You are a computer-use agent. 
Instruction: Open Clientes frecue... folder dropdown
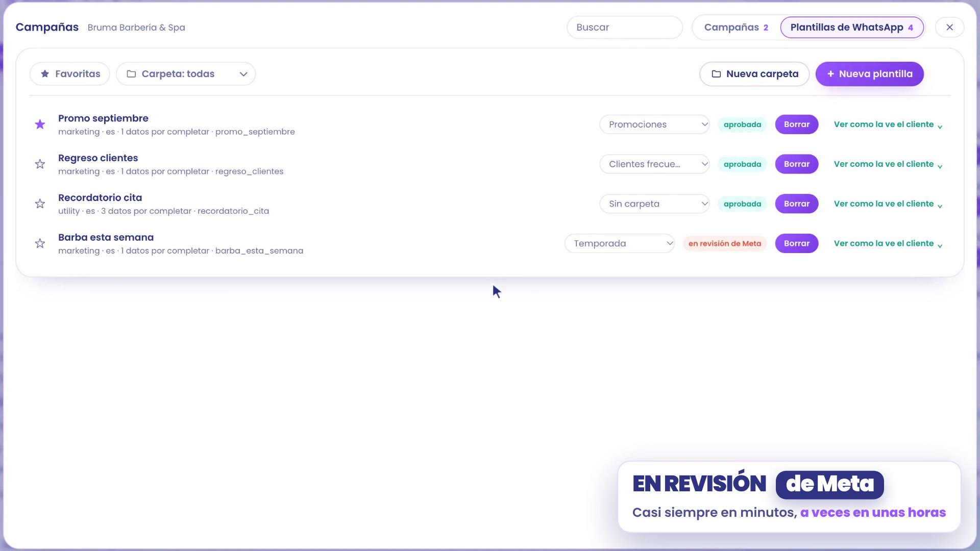pyautogui.click(x=654, y=164)
